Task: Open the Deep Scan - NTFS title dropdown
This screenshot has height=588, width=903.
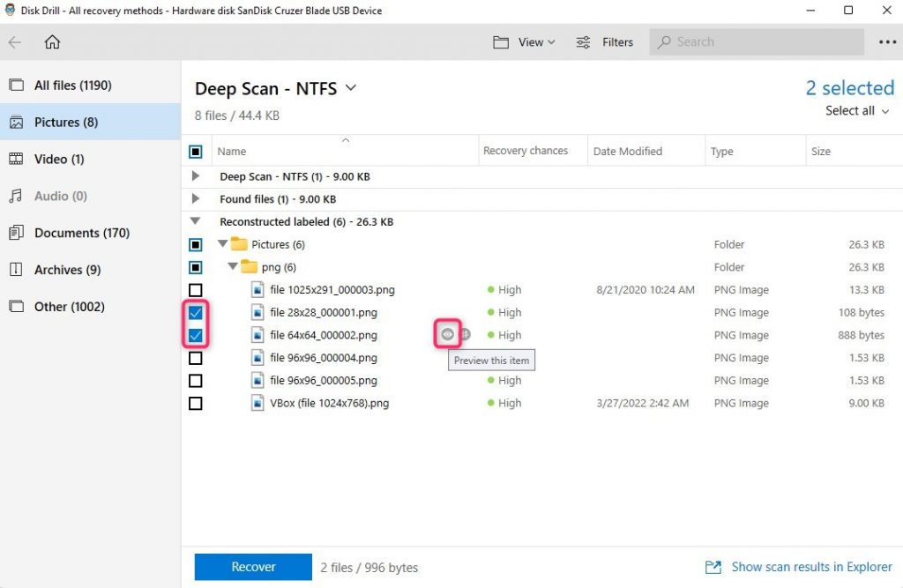Action: 350,88
